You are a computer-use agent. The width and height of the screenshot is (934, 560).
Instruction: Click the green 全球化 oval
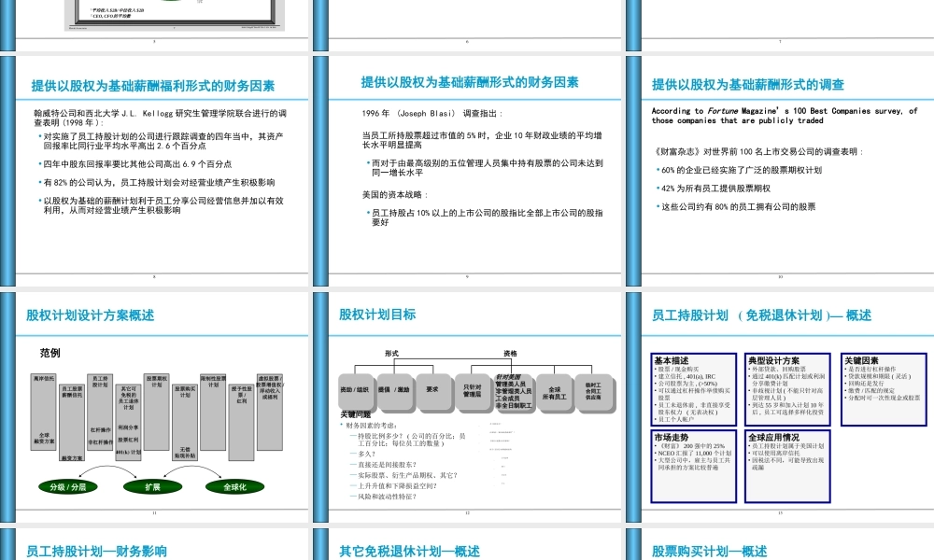(234, 487)
